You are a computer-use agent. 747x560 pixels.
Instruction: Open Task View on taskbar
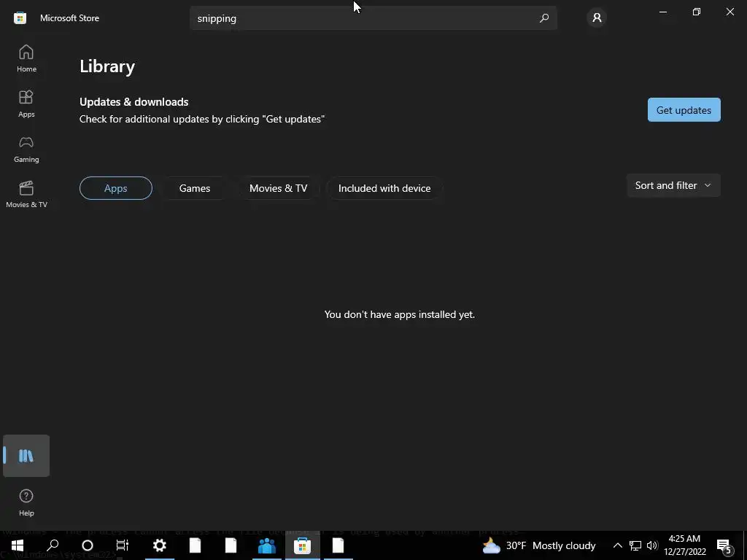tap(123, 545)
